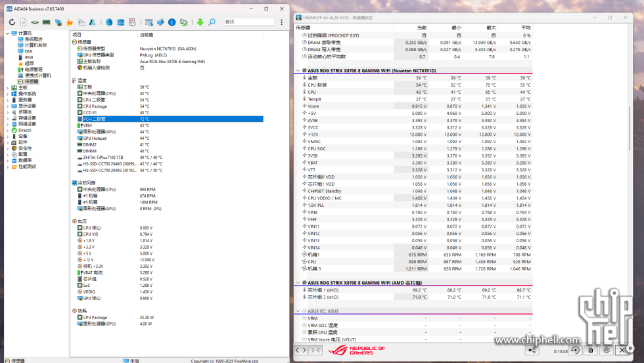
Task: Click the green download arrow icon
Action: tap(200, 22)
